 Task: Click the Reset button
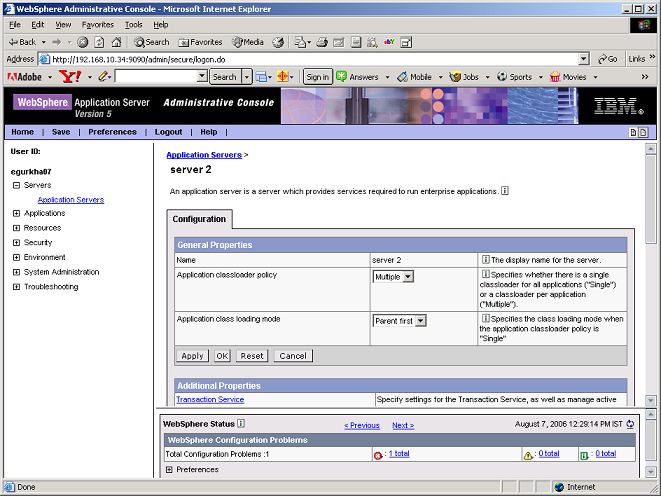tap(252, 356)
